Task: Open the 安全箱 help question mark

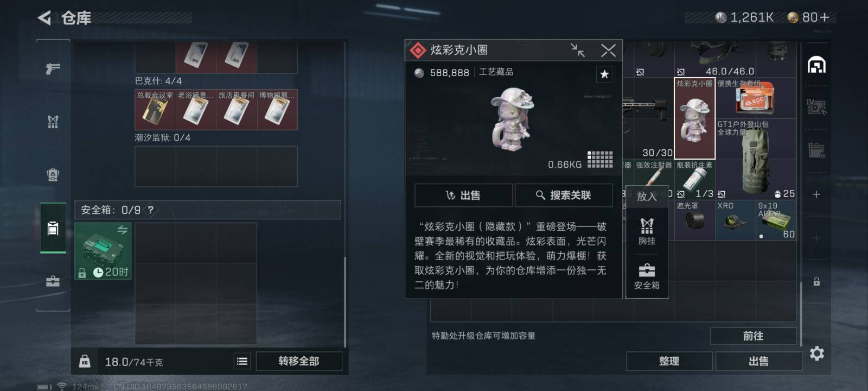Action: (151, 210)
